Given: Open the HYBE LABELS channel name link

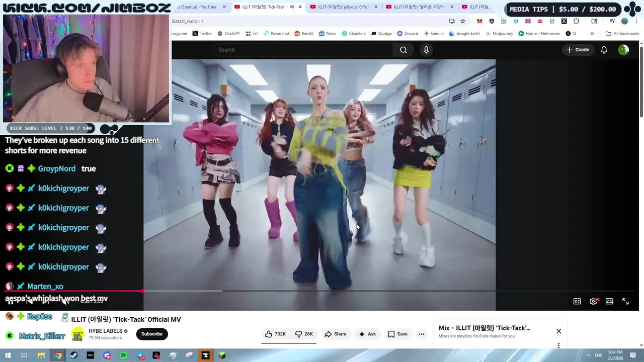Looking at the screenshot, I should [106, 331].
